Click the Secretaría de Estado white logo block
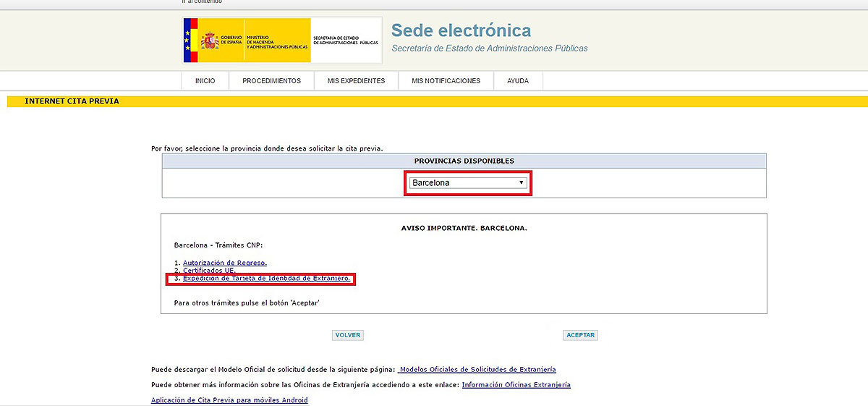 [x=345, y=41]
